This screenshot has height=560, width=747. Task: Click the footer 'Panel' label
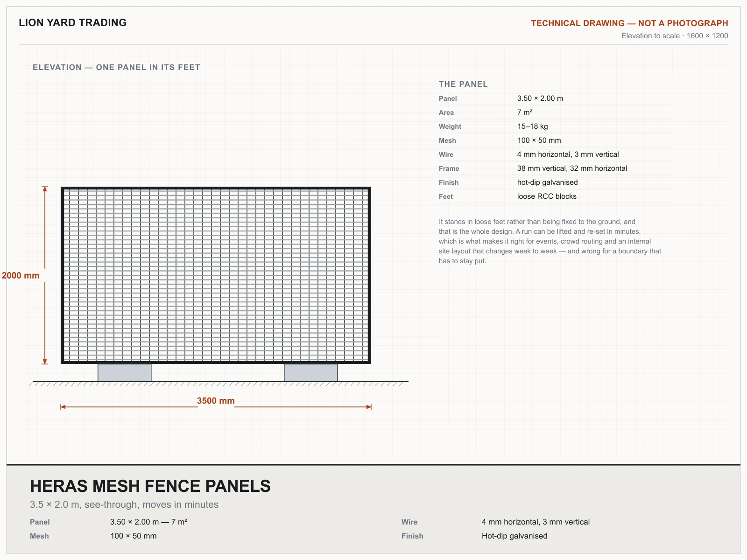(x=40, y=522)
